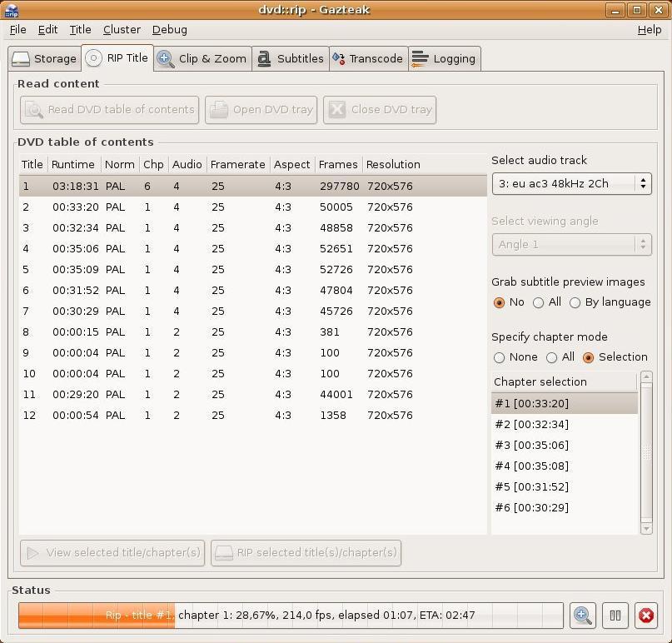Open the File menu
The image size is (672, 643).
(18, 30)
